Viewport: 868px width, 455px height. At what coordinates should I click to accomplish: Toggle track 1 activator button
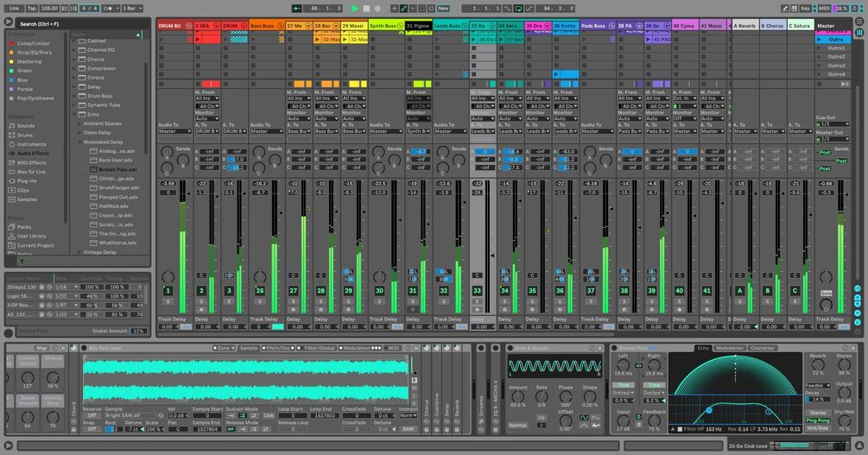168,291
